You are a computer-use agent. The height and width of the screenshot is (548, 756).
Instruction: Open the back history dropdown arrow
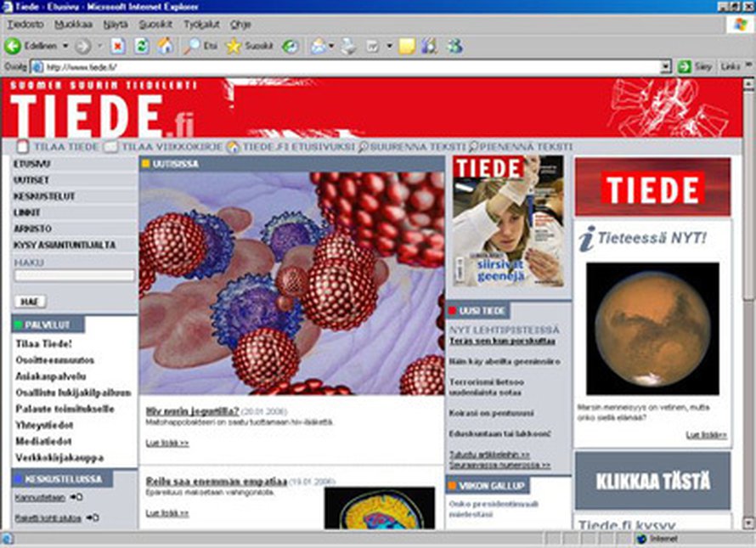tap(65, 47)
